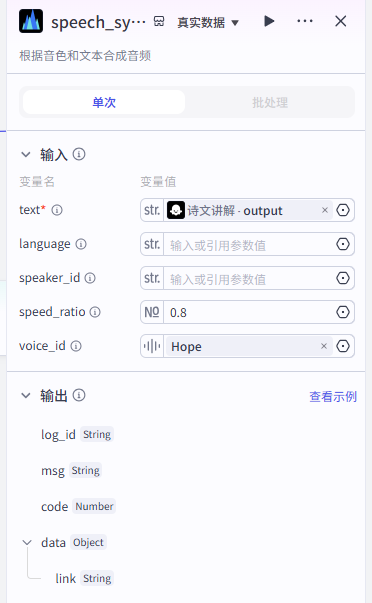Remove the 诗文讲解 output reference from text
372x603 pixels.
(325, 210)
